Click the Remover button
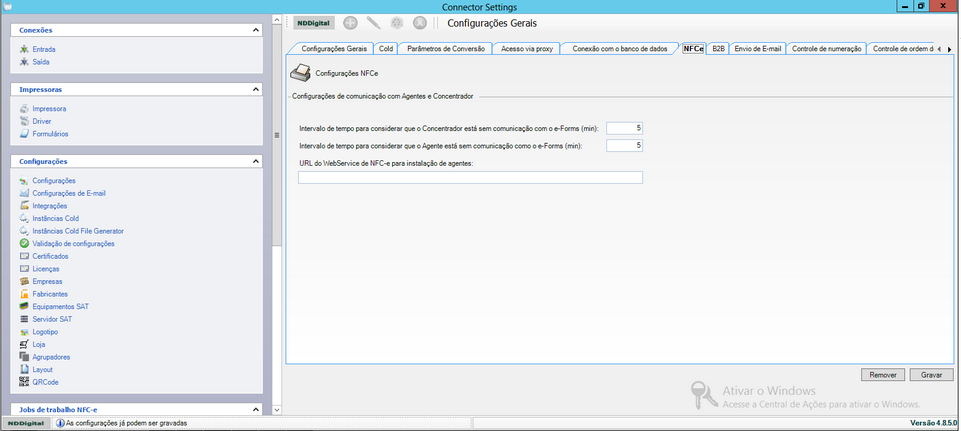Viewport: 961px width, 431px height. (x=883, y=375)
